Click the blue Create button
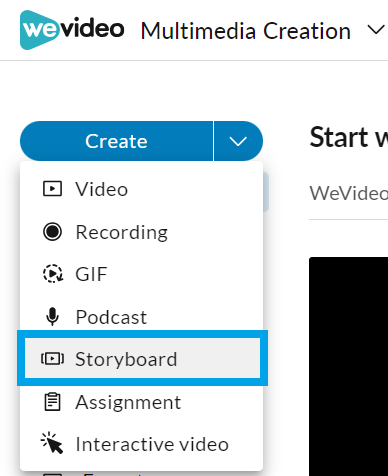This screenshot has height=476, width=388. coord(116,141)
